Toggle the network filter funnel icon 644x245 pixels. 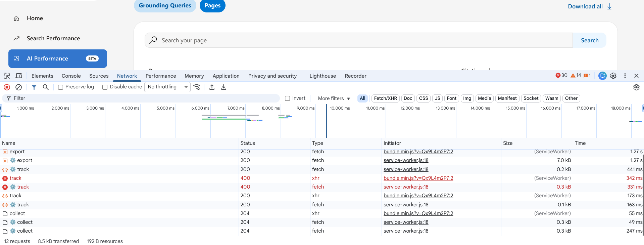tap(34, 87)
